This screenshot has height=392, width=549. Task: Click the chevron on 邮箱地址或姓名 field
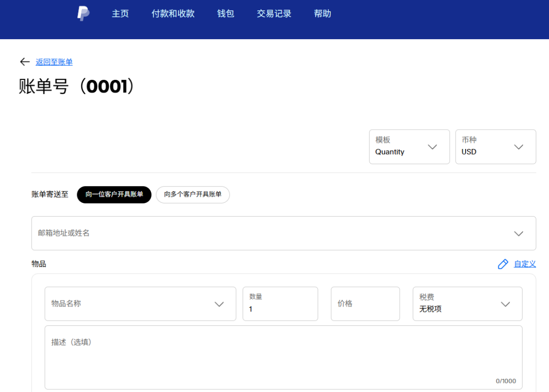(518, 233)
